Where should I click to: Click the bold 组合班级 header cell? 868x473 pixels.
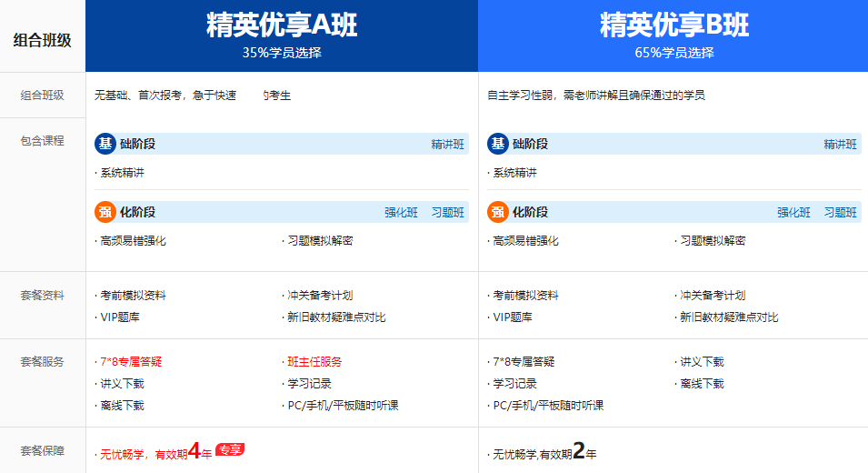[x=43, y=40]
